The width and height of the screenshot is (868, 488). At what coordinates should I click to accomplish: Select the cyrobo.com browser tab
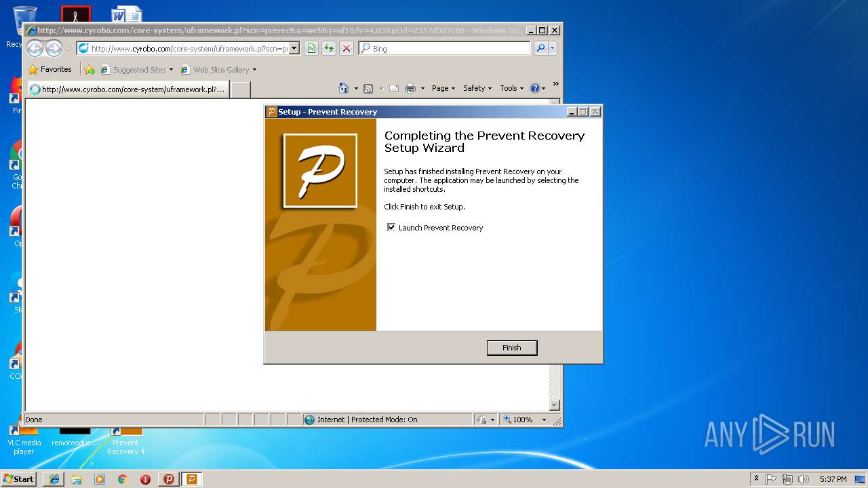point(127,89)
